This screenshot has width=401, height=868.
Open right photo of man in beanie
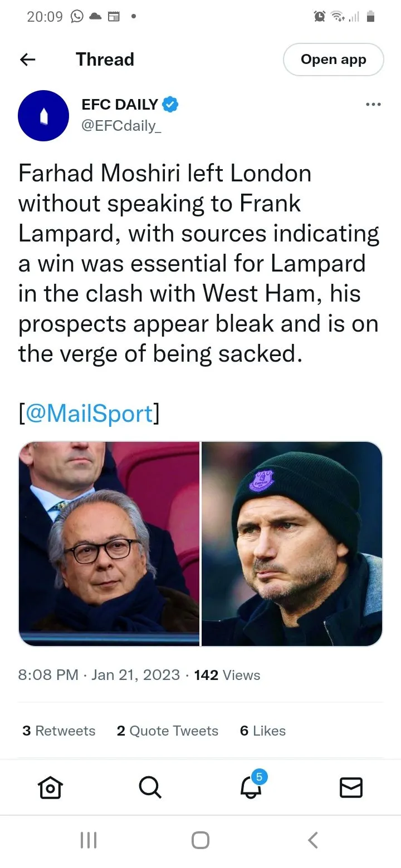292,544
